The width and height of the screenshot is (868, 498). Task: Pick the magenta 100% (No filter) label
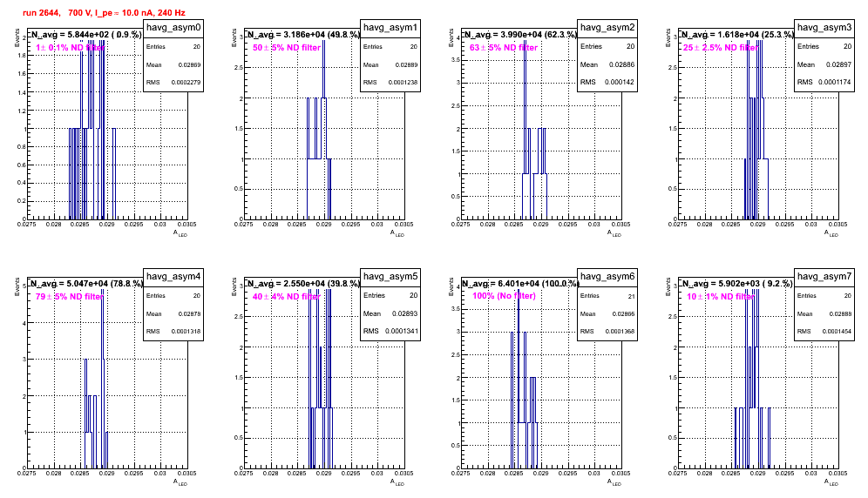coord(504,296)
